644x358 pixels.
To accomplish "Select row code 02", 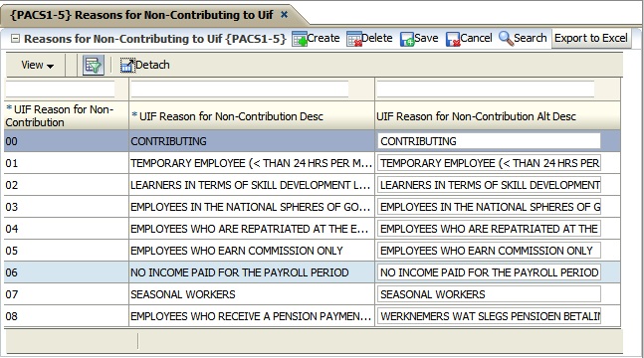I will (67, 185).
